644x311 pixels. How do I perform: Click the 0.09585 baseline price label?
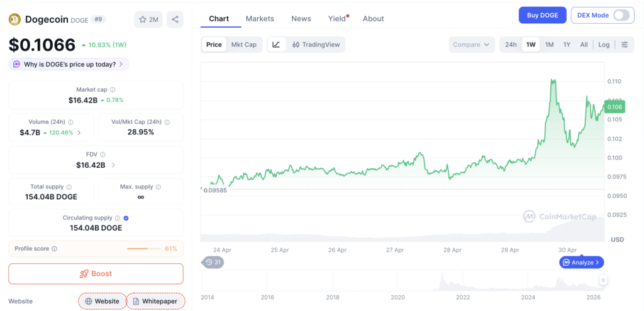tap(215, 190)
